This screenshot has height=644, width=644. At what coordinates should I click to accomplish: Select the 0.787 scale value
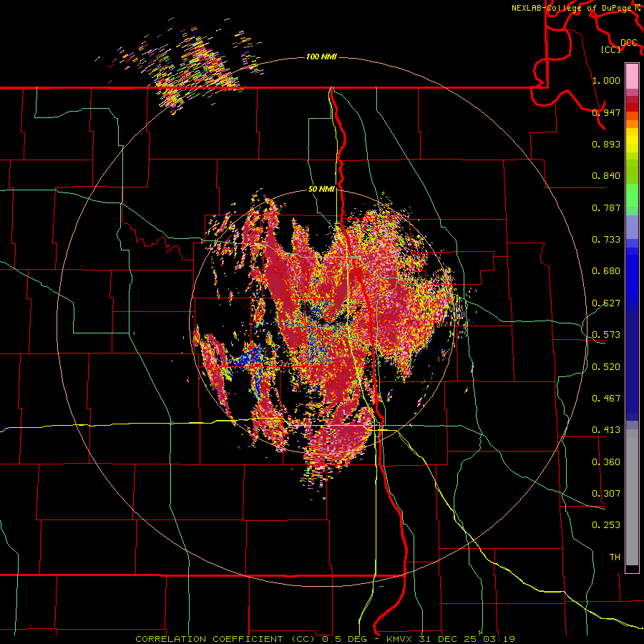click(606, 208)
